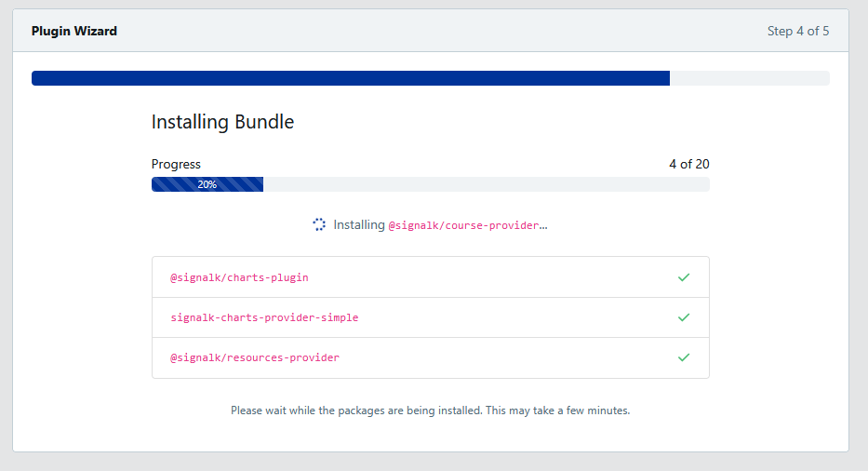This screenshot has width=868, height=471.
Task: Click the Progress label
Action: (176, 164)
